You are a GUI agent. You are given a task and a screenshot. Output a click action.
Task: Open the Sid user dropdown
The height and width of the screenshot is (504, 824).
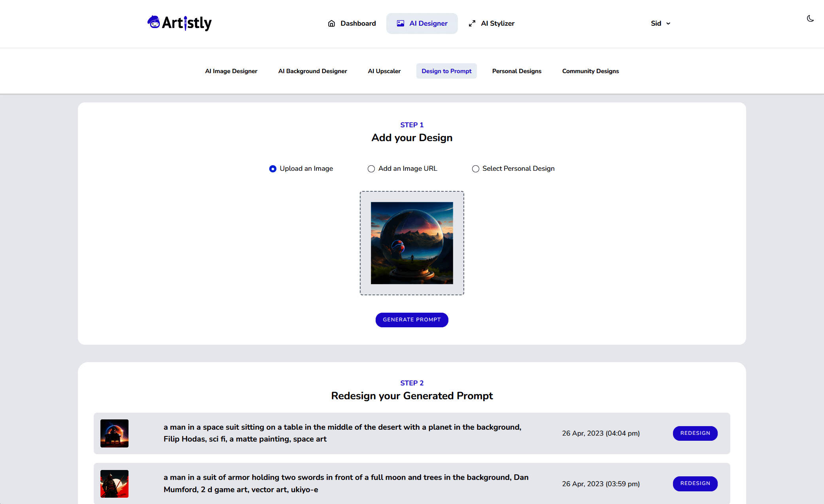point(660,23)
